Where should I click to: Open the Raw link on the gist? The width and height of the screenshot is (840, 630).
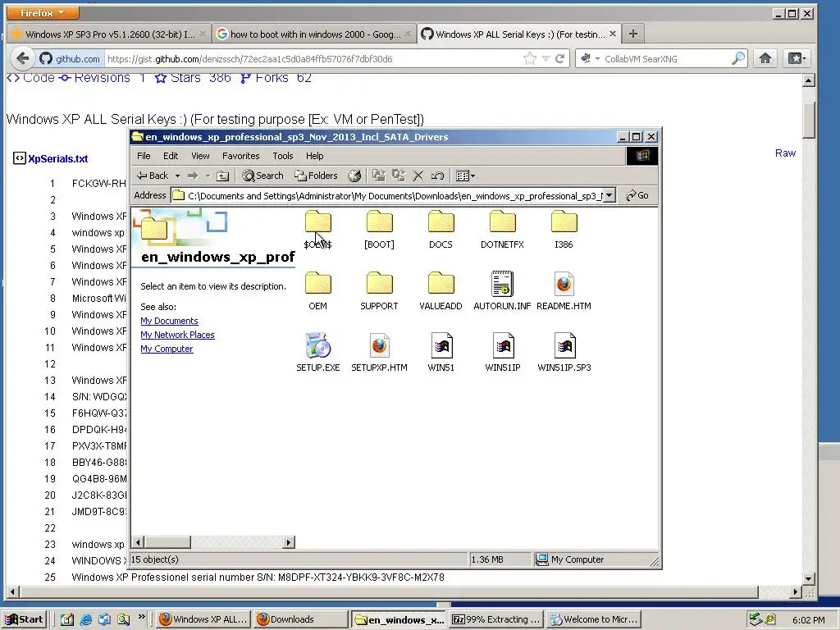(x=785, y=153)
